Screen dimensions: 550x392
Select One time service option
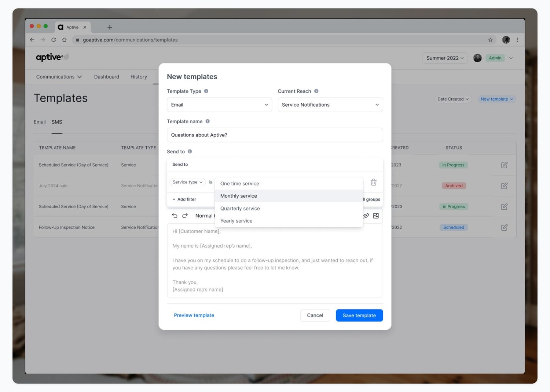point(289,183)
